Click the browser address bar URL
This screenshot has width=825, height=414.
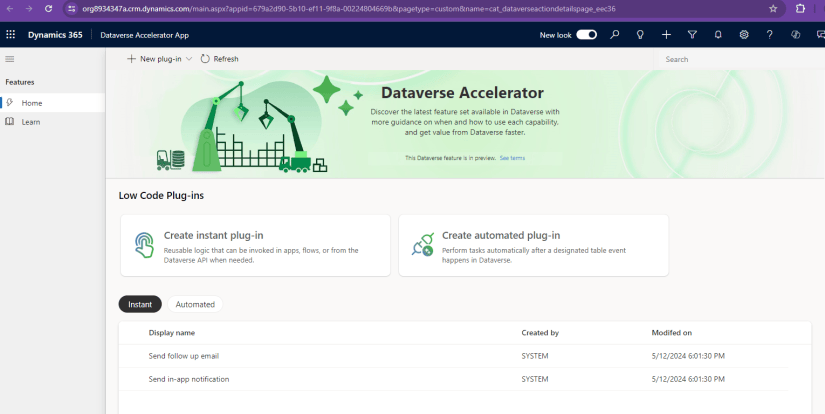pos(348,8)
